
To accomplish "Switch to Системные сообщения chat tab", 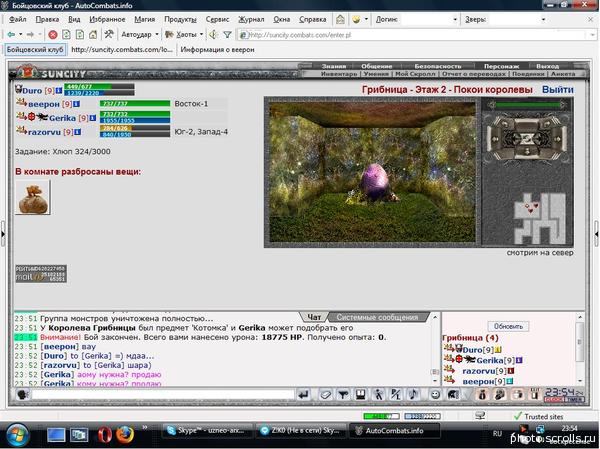I will pos(377,317).
